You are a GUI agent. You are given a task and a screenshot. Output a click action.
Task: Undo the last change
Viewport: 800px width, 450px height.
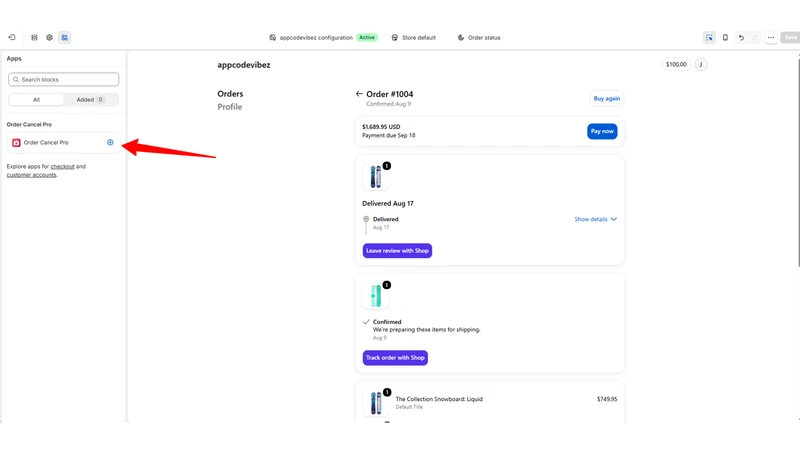(x=741, y=37)
